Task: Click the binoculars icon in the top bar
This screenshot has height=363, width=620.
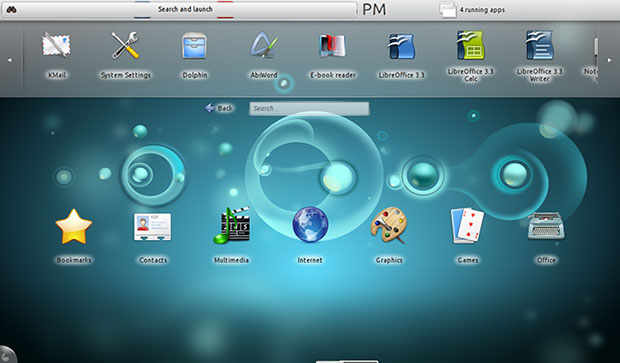Action: pos(11,9)
